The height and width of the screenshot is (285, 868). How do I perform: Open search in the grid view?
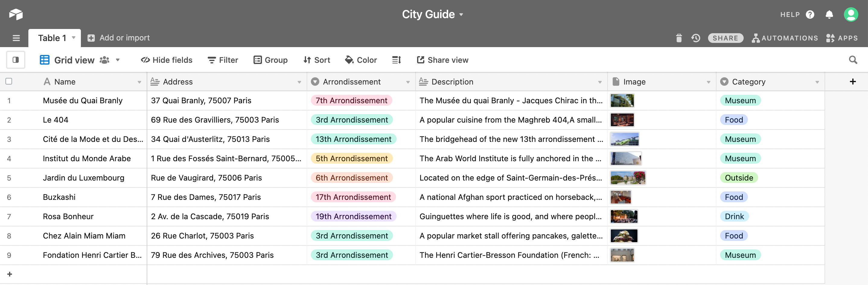pos(854,60)
